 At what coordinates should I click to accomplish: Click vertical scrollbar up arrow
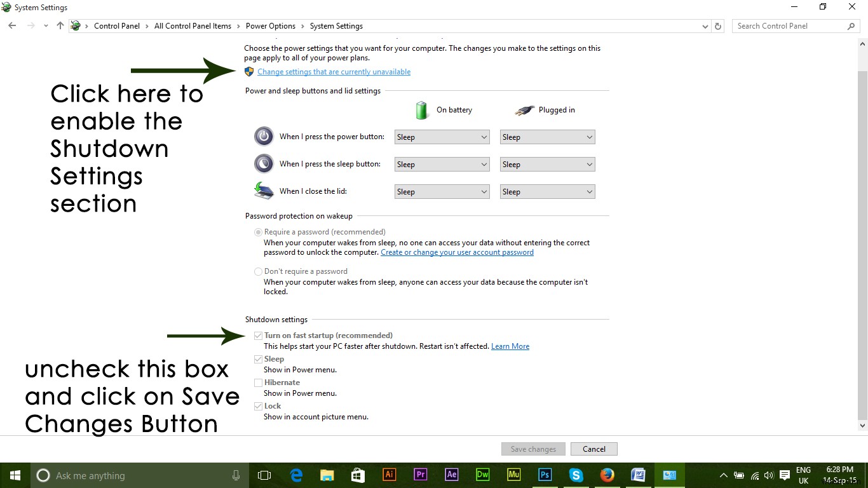click(x=862, y=44)
